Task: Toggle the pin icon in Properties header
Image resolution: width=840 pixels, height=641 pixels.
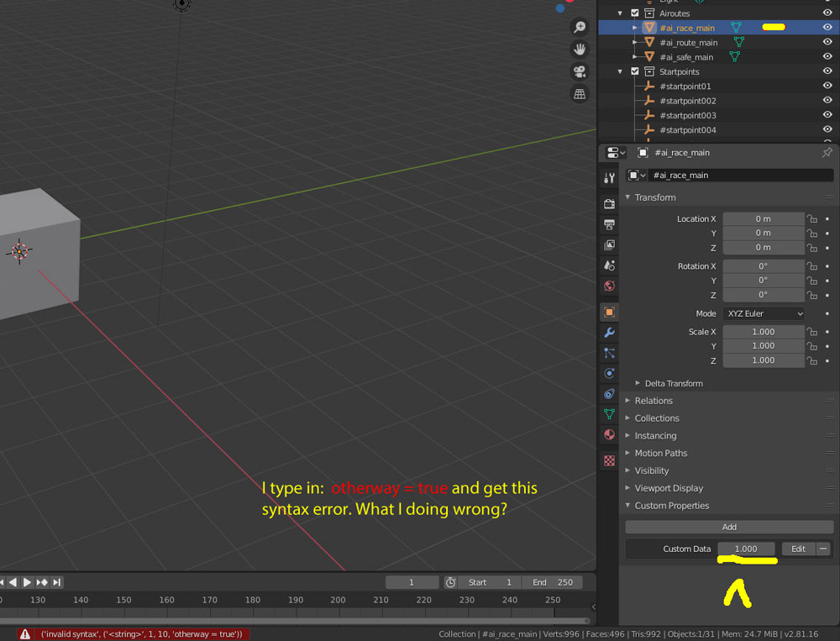Action: 827,153
